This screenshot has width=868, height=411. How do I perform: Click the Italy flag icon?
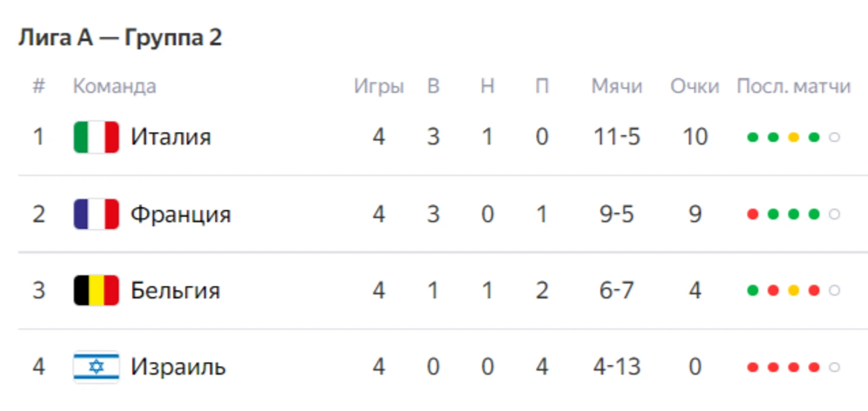pyautogui.click(x=96, y=137)
